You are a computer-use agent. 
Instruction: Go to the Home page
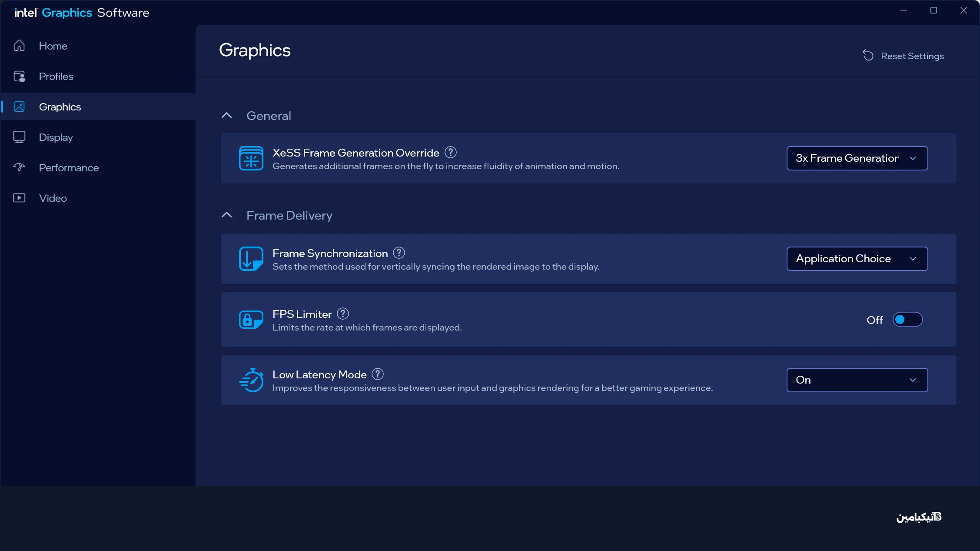tap(53, 46)
